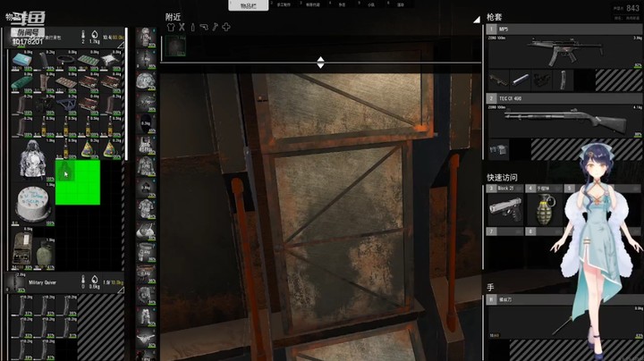
Task: Filter nearby items by hammer tools icon
Action: click(215, 27)
